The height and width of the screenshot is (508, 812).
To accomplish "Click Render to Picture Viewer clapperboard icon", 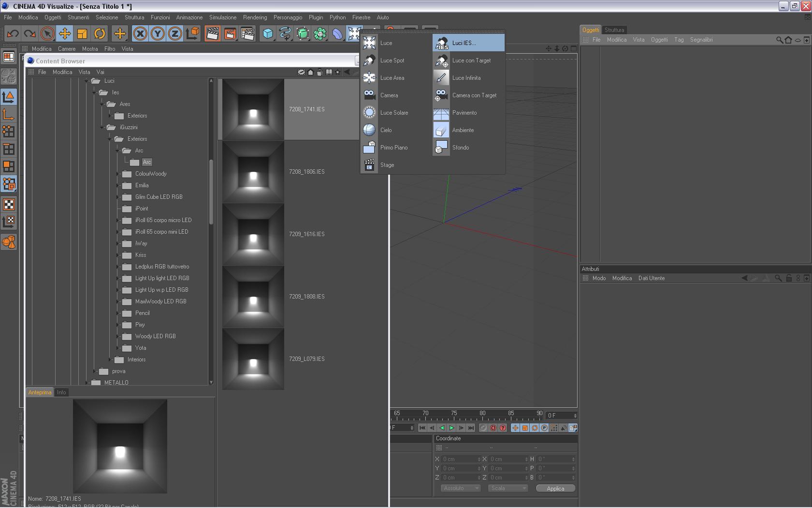I will (230, 33).
